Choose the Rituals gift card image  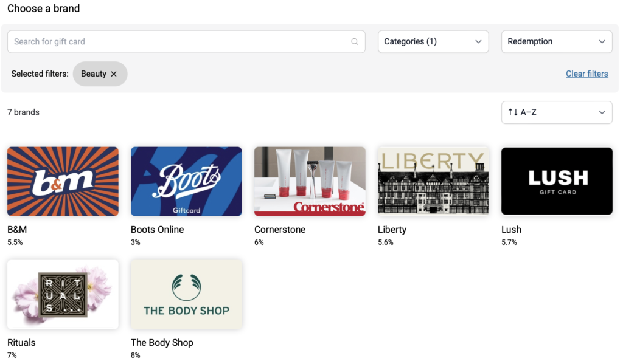[x=63, y=295]
